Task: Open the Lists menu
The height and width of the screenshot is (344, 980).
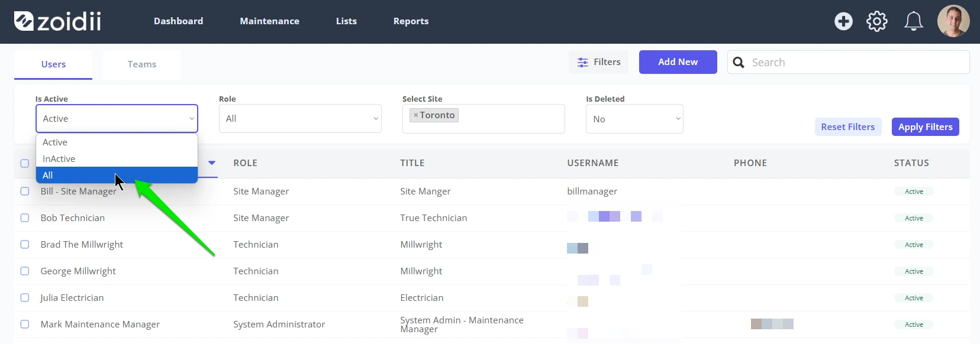Action: tap(346, 21)
